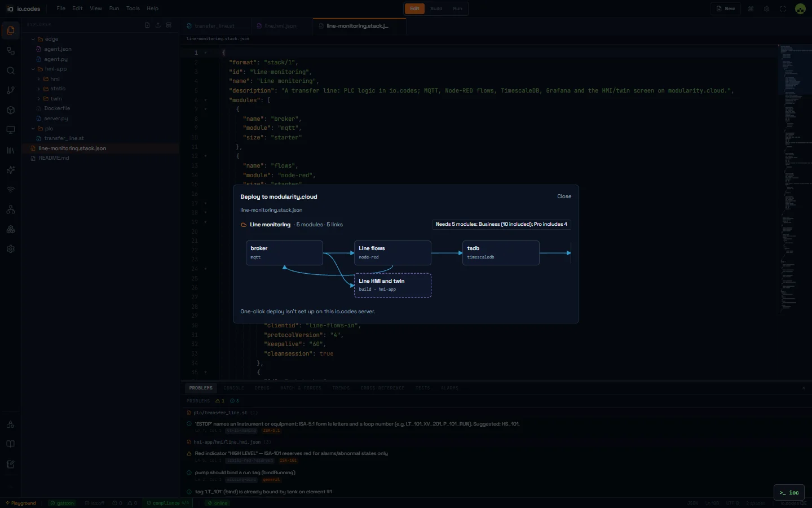Switch to Build mode toggle

[436, 8]
